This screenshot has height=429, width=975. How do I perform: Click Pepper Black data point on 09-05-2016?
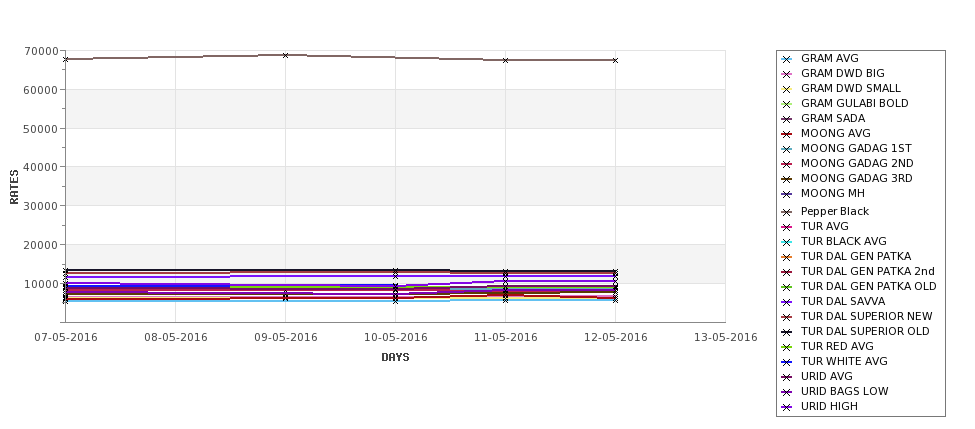tap(285, 55)
